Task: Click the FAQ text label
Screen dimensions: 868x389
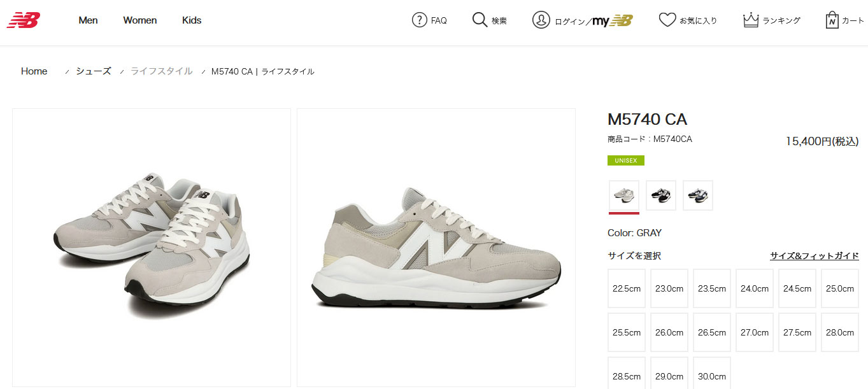Action: pyautogui.click(x=439, y=20)
